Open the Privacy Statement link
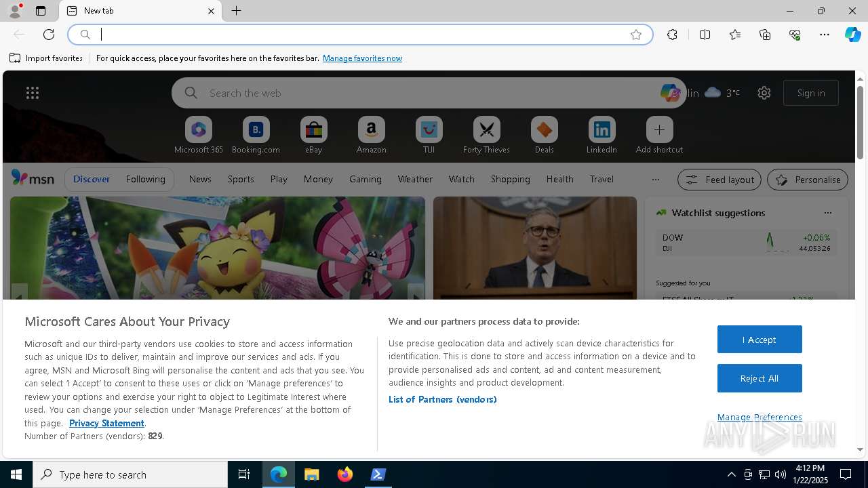 [106, 423]
